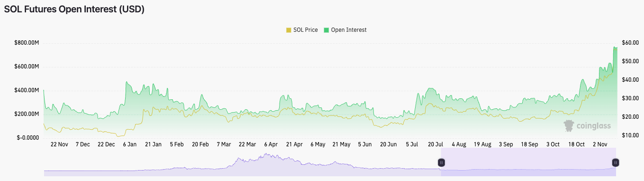Screen dimensions: 644x181
Task: Click the 2 Nov date label
Action: [600, 144]
